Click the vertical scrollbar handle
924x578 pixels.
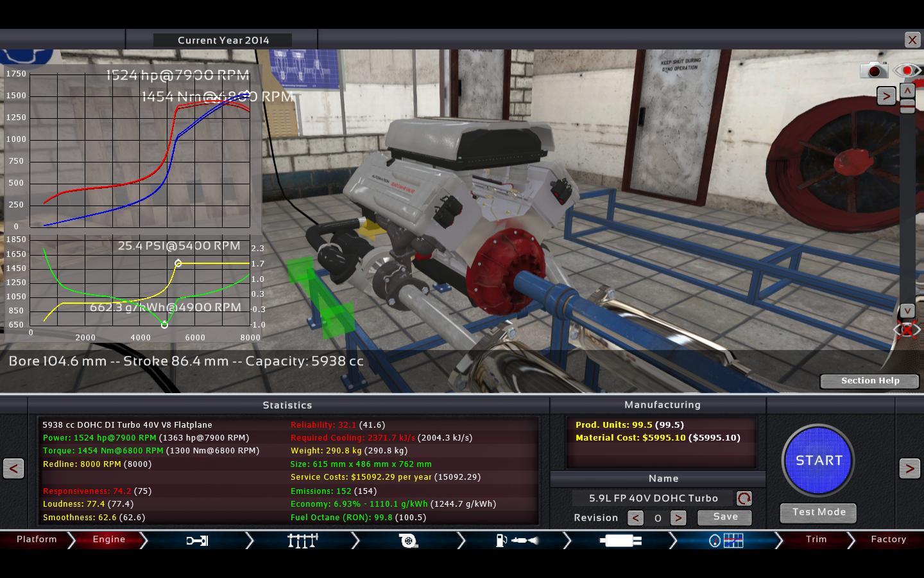[x=907, y=107]
